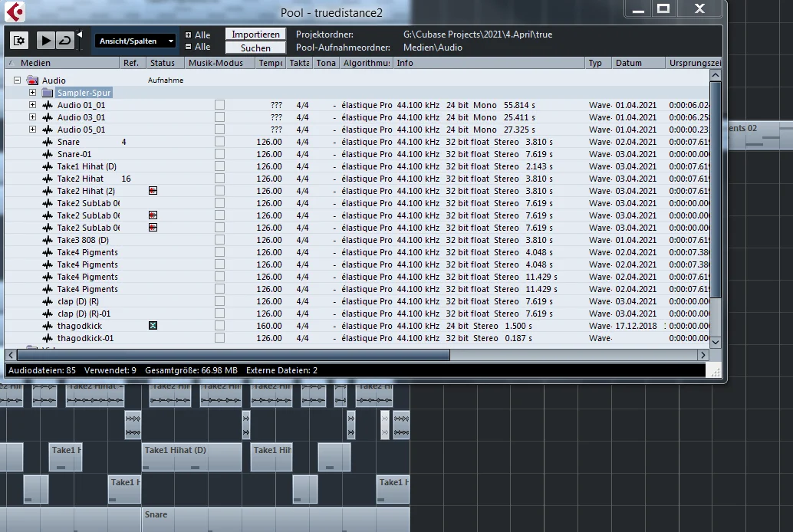Click the waveform icon beside thagodkick-01
Viewport: 793px width, 532px height.
point(48,338)
